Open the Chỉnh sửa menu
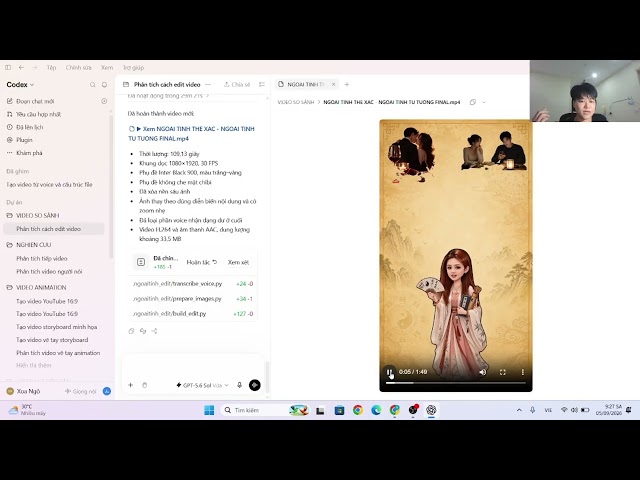Viewport: 640px width, 480px height. (x=78, y=67)
